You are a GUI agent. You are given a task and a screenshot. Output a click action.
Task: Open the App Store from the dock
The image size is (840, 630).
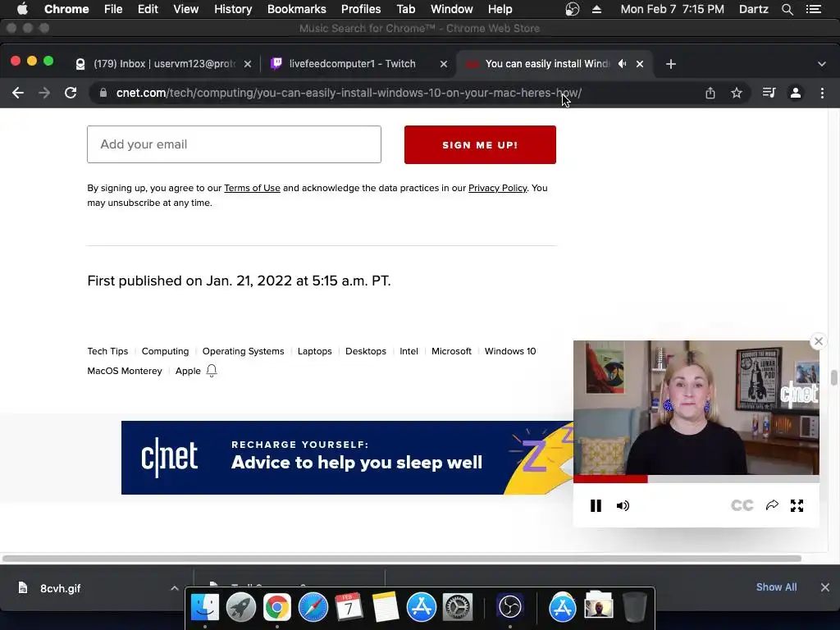click(x=421, y=607)
